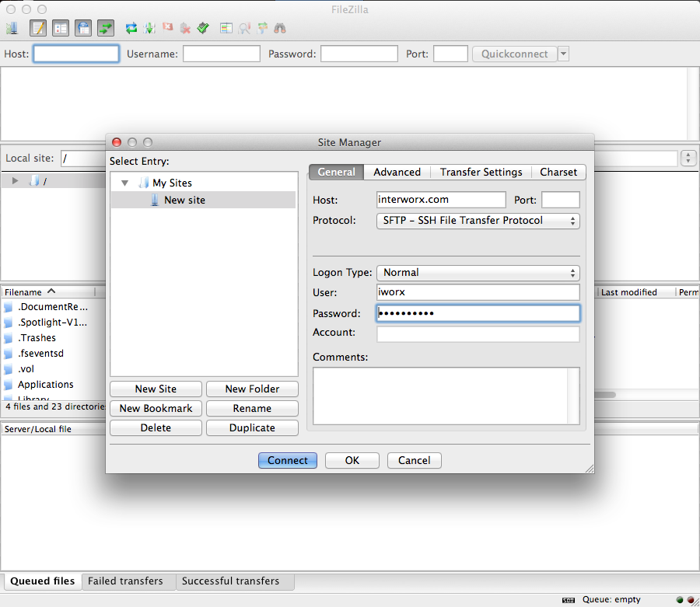This screenshot has width=700, height=607.
Task: Click the Account input field
Action: click(478, 334)
